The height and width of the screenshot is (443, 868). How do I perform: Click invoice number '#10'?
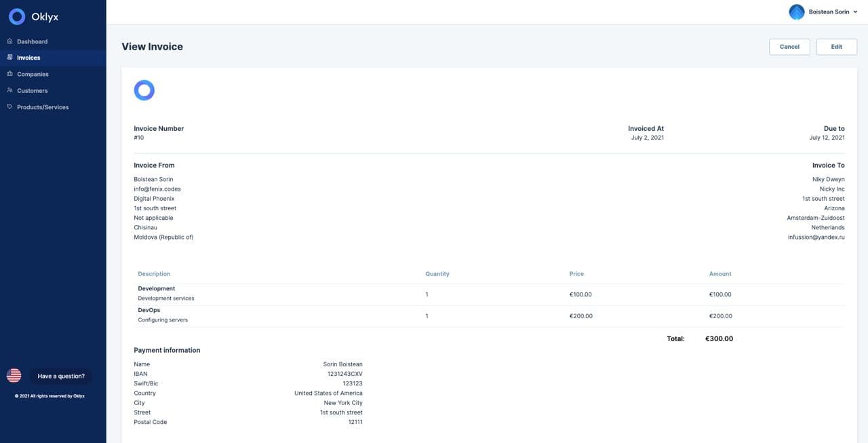click(x=139, y=138)
